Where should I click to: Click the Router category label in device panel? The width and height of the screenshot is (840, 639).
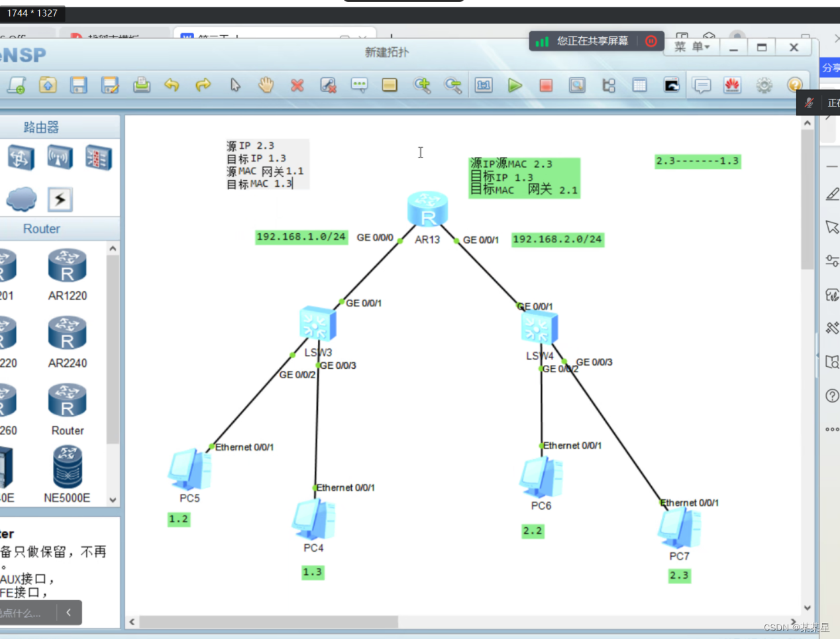[41, 228]
